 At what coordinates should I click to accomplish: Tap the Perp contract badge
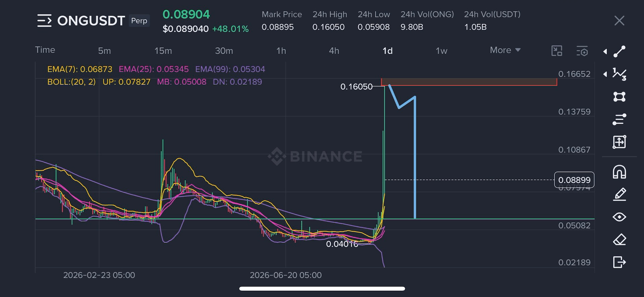tap(139, 21)
